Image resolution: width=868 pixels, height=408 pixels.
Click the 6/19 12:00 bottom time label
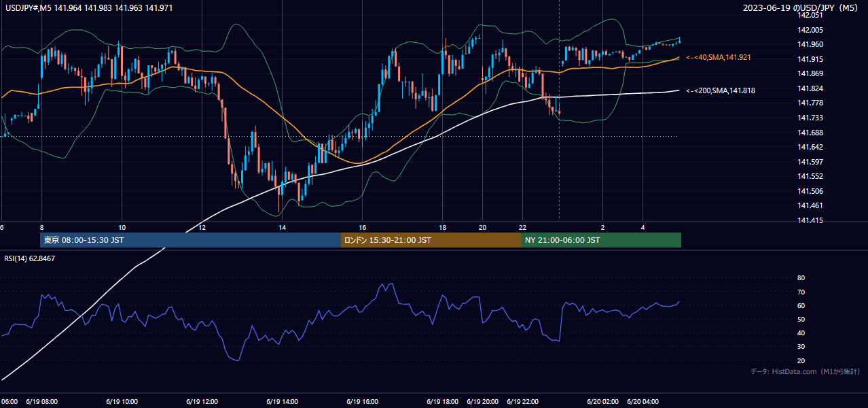[202, 402]
